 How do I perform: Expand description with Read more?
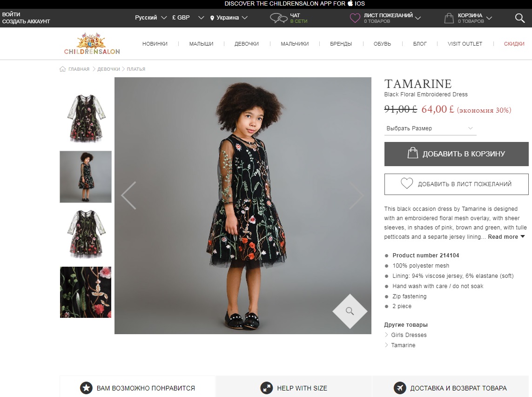[506, 237]
